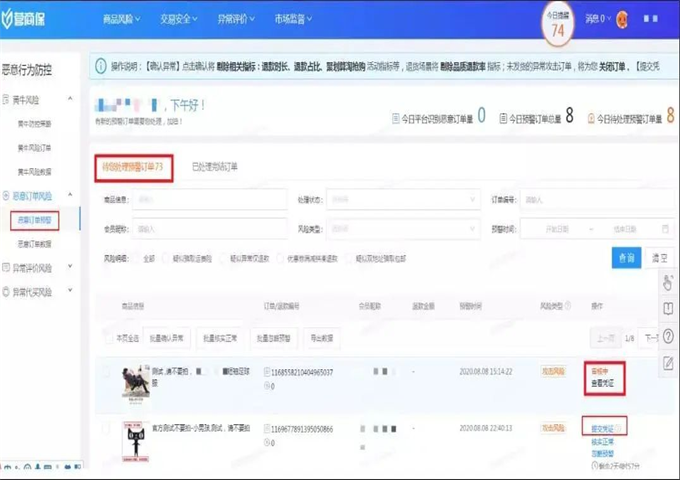
Task: Select the 全部 risk radio option
Action: pyautogui.click(x=137, y=258)
